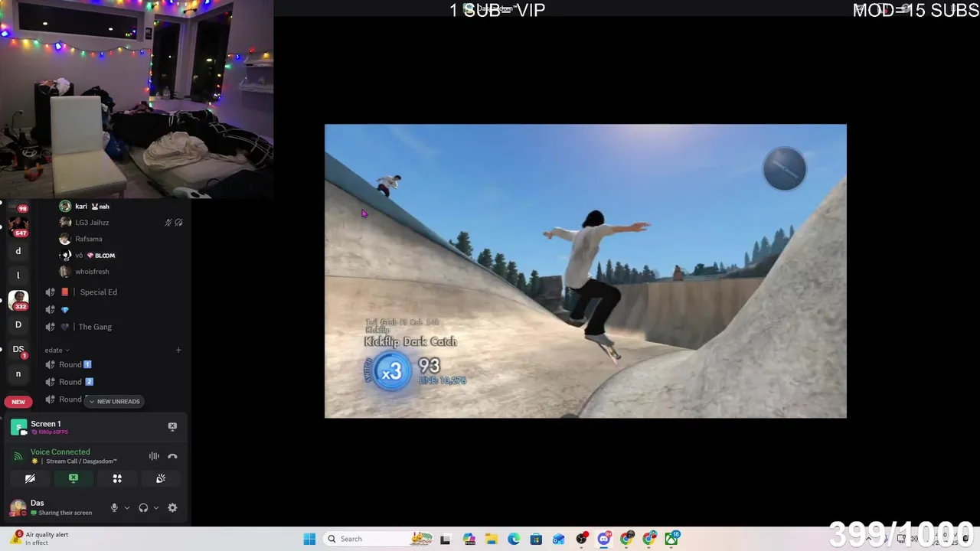Viewport: 980px width, 551px height.
Task: Open the lowercase d server
Action: click(18, 251)
